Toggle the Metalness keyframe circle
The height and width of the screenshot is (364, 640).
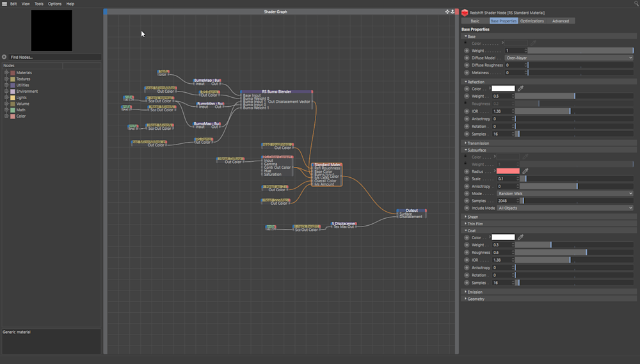click(466, 73)
